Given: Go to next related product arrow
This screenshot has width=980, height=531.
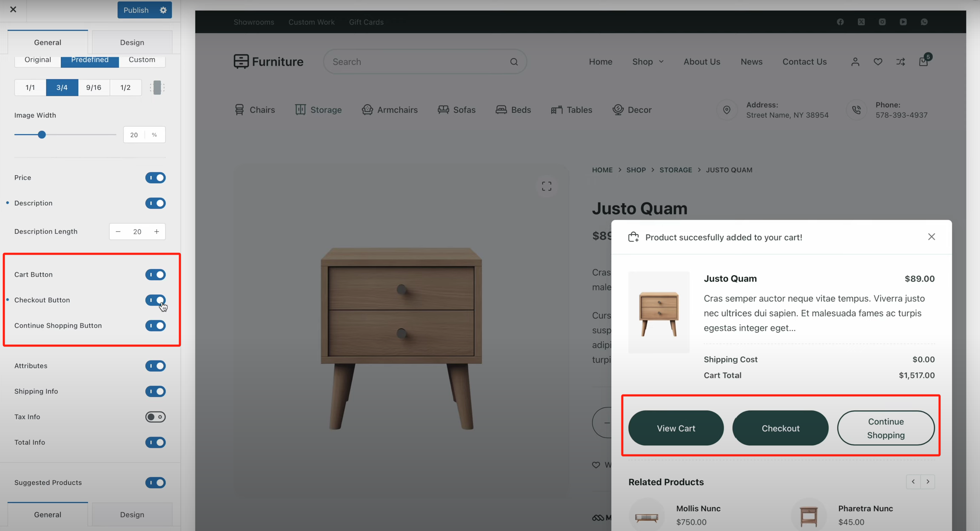Looking at the screenshot, I should tap(928, 482).
